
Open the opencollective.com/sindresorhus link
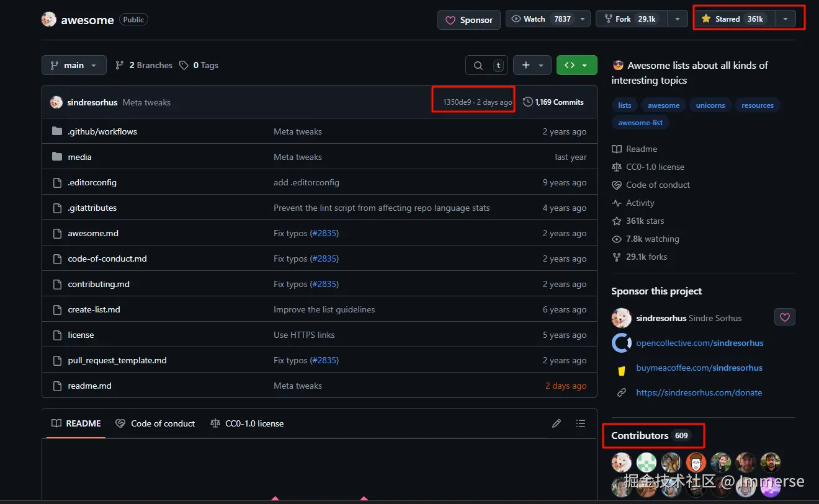click(x=700, y=343)
